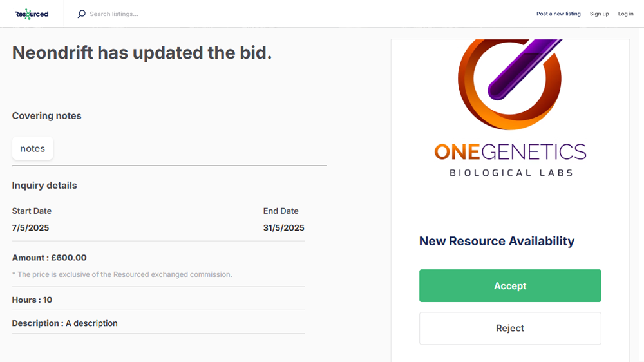Click the Neondrift has updated the bid heading

click(142, 53)
